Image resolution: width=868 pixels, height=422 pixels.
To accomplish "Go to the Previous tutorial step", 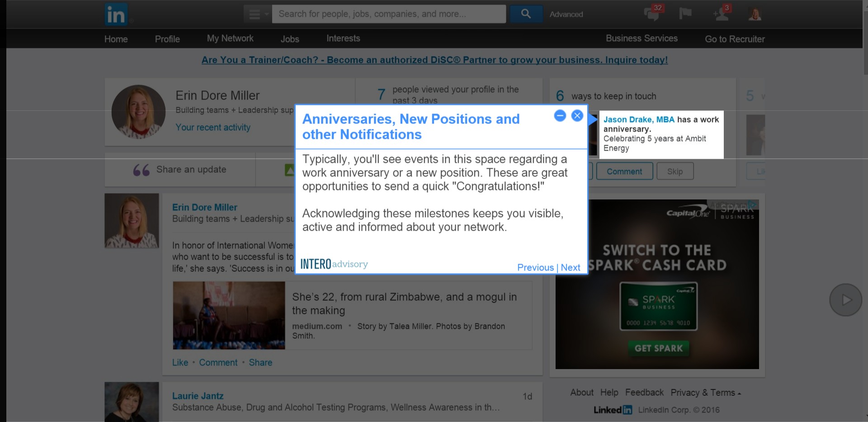I will 535,267.
